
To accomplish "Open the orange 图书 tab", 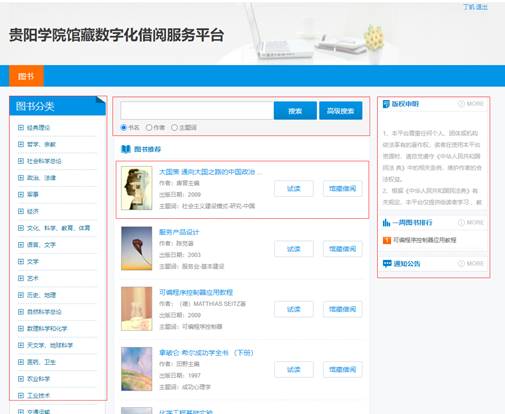I will pos(26,76).
